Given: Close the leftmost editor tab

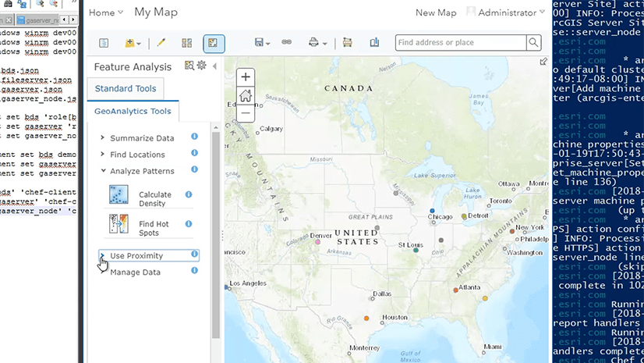Looking at the screenshot, I should [x=9, y=20].
